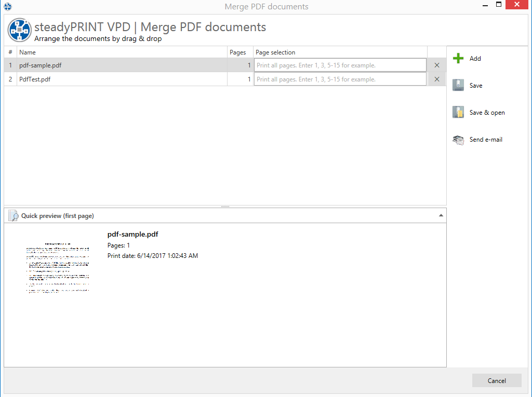Click the steadyPRINT logo in the header
The width and height of the screenshot is (532, 397).
[19, 30]
